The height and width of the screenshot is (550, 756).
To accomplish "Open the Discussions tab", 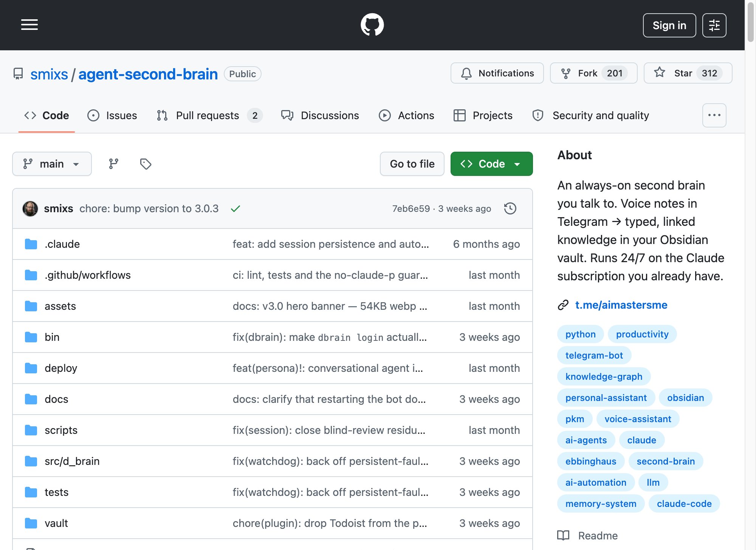I will click(320, 115).
